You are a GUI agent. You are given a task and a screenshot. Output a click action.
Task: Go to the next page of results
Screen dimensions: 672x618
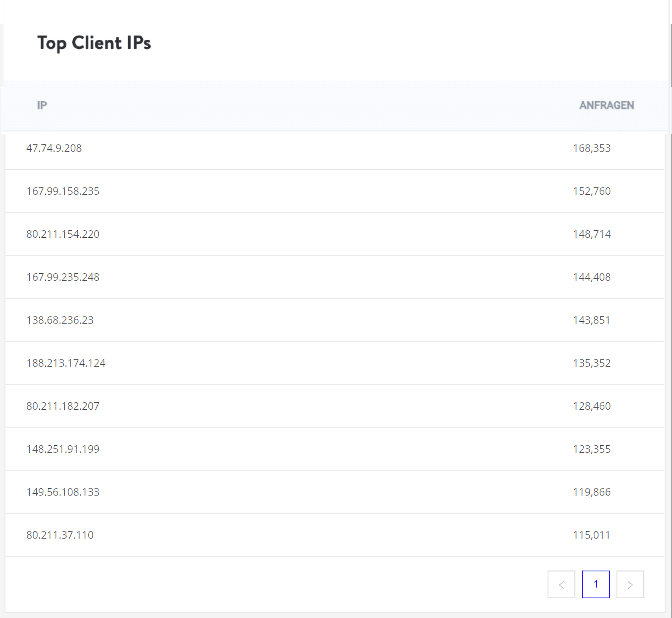click(629, 584)
